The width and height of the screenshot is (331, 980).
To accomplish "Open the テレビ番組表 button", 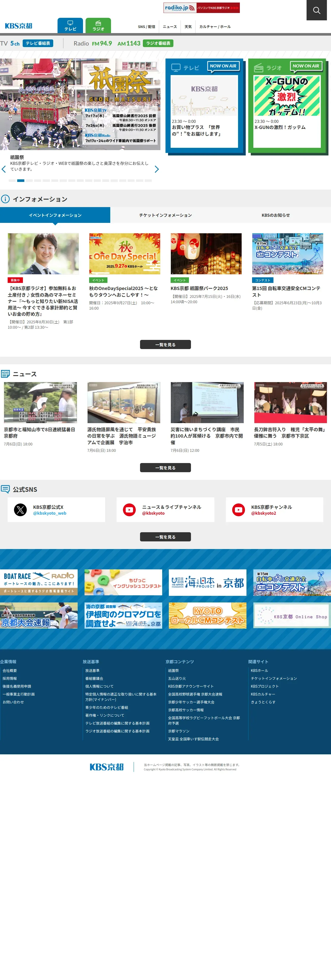I will [38, 43].
